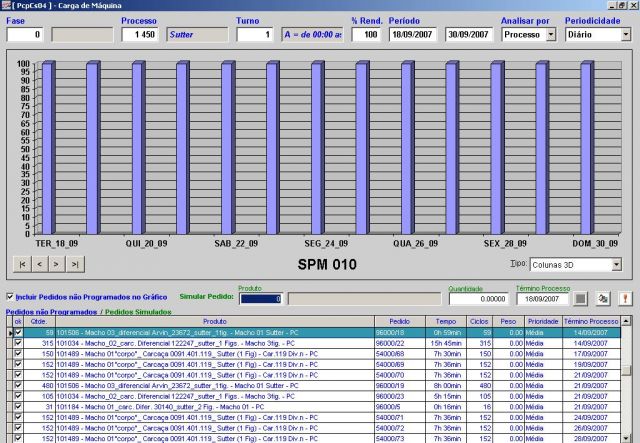Click the Período start date 18/09/2007
Screen dimensions: 640x443
(x=413, y=35)
